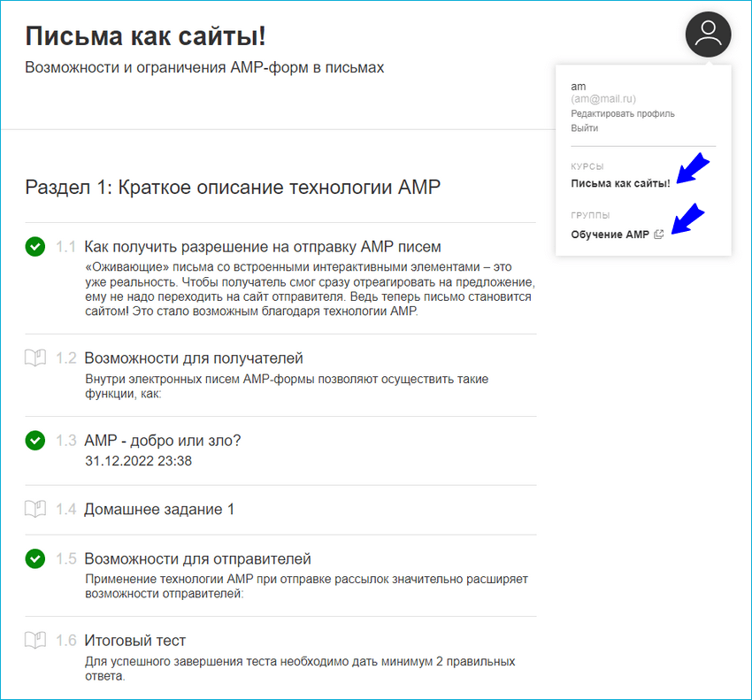Screen dimensions: 752x700
Task: Click the profile avatar icon
Action: 707,35
